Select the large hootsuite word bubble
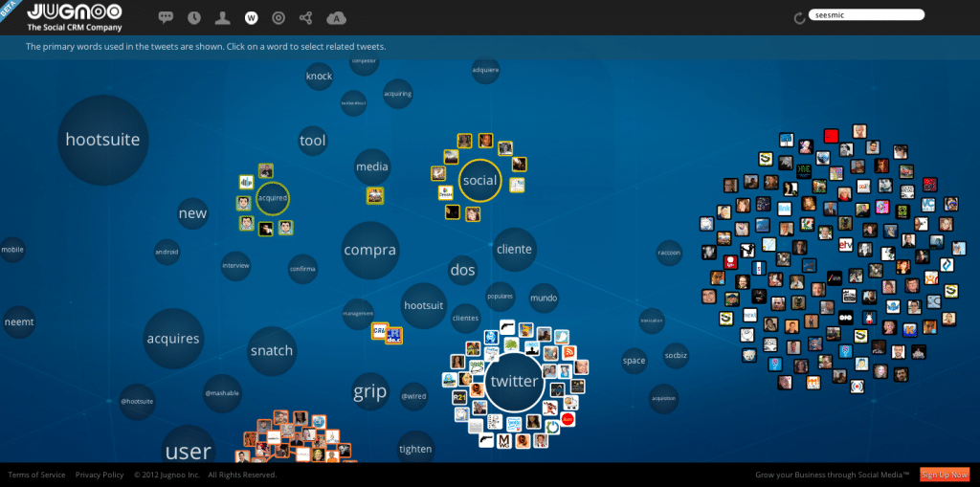 pyautogui.click(x=102, y=140)
